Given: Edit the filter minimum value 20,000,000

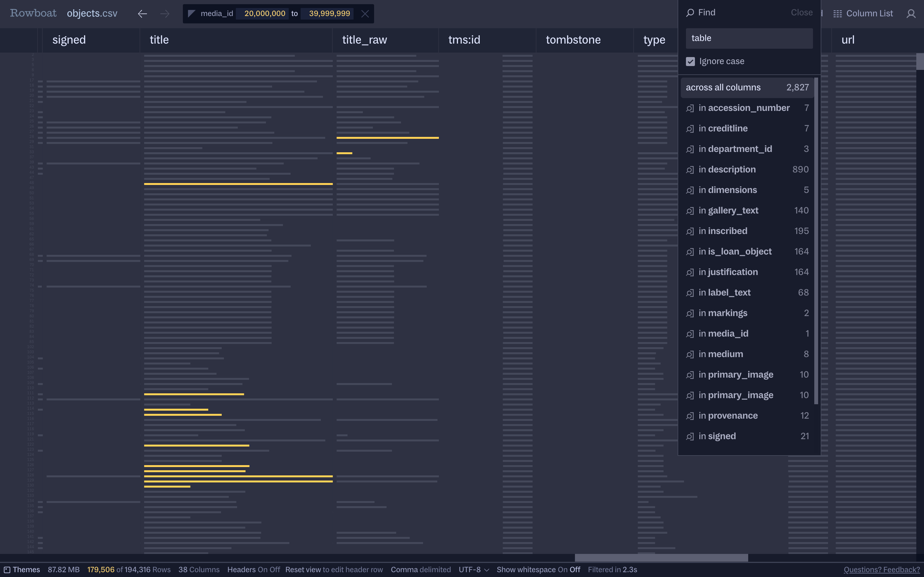Looking at the screenshot, I should 264,14.
